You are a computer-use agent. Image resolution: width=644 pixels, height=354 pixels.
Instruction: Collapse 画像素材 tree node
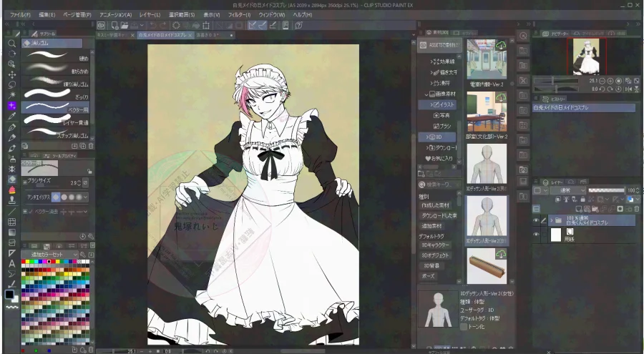[x=426, y=94]
